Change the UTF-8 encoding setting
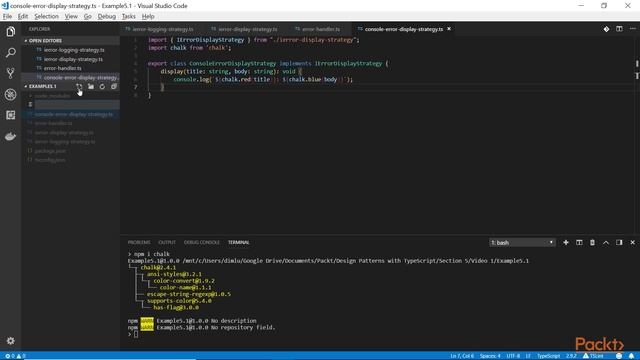The width and height of the screenshot is (640, 360). coord(513,356)
